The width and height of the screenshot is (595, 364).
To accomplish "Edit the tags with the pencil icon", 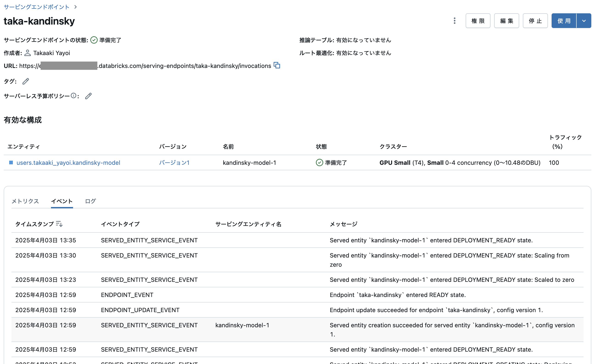I will coord(25,81).
